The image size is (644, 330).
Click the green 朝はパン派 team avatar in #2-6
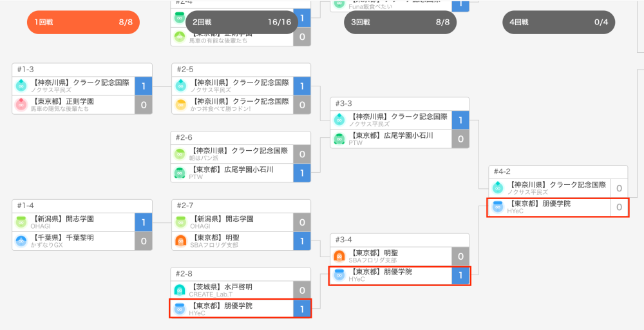coord(180,154)
